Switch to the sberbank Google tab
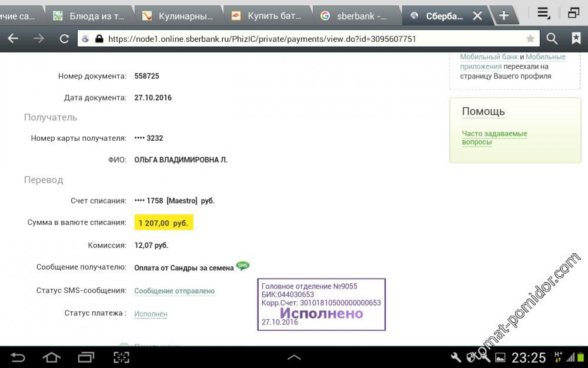Screen dimensions: 588x368 (x=356, y=16)
